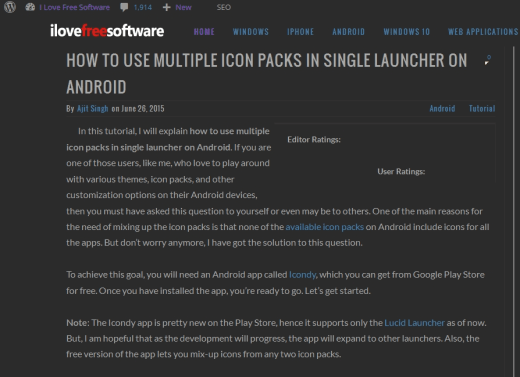Click the ilovefreesoftware site logo
This screenshot has width=520, height=377.
[x=107, y=31]
